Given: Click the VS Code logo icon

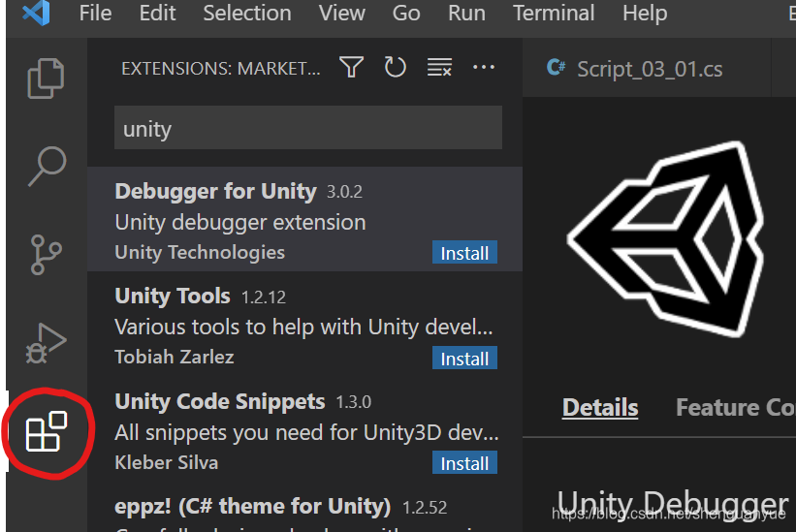Looking at the screenshot, I should click(36, 13).
